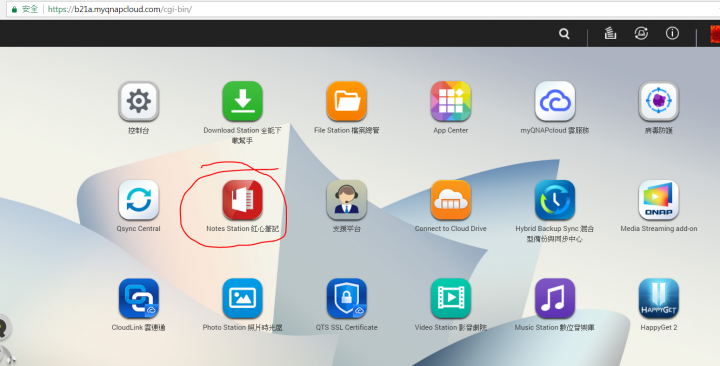
Task: Click the search magnifier in top bar
Action: [x=564, y=34]
